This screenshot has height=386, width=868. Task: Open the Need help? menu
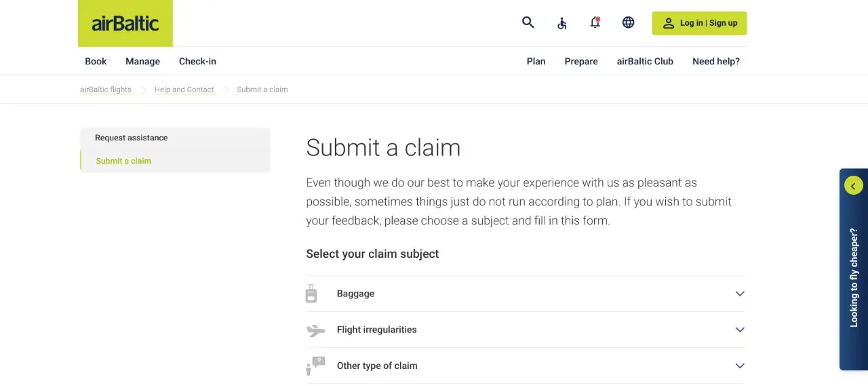pos(716,61)
